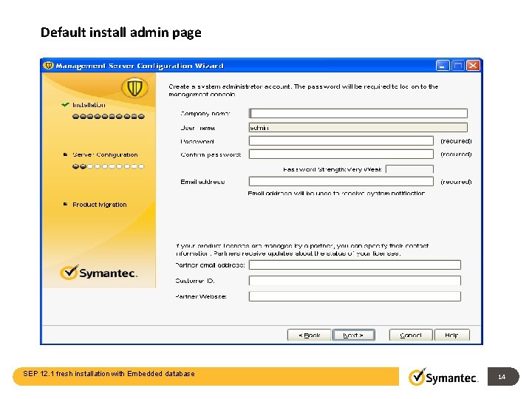Click the title bar shield icon
Screen dimensions: 532x399
(x=49, y=65)
